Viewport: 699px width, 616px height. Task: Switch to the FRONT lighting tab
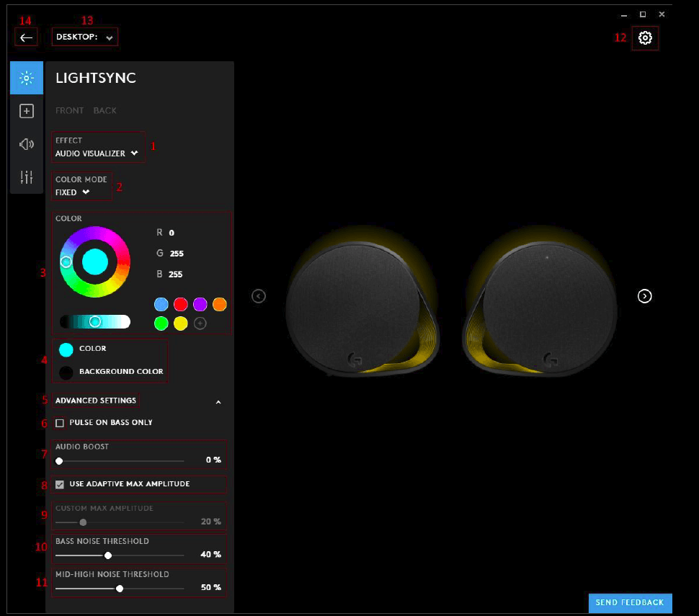coord(70,111)
